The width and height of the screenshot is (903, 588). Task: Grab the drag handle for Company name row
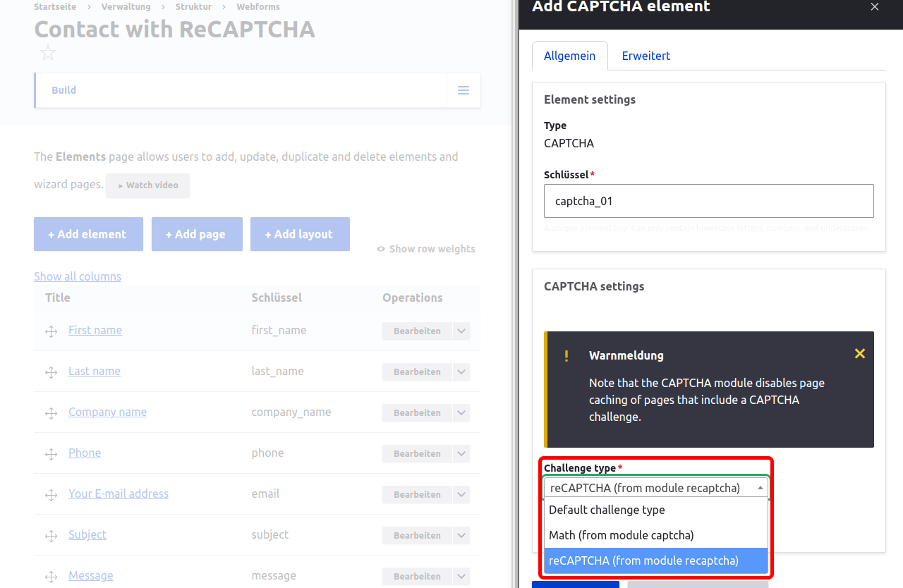tap(51, 413)
